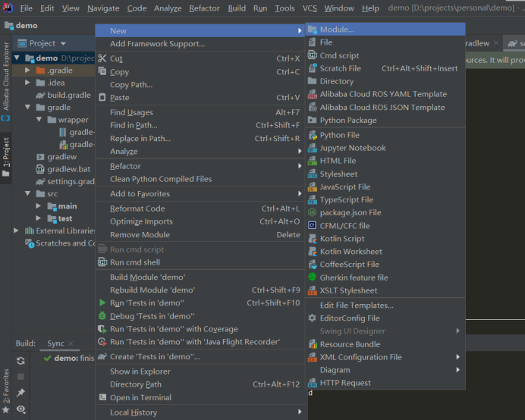Close the gradlew editor tab
Viewport: 525px width, 420px height.
496,43
